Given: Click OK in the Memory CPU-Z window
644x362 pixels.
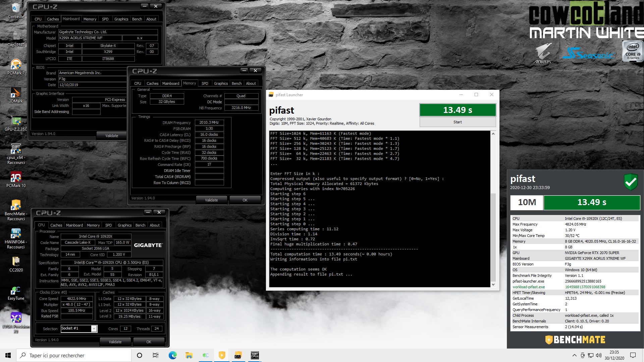Looking at the screenshot, I should 245,200.
